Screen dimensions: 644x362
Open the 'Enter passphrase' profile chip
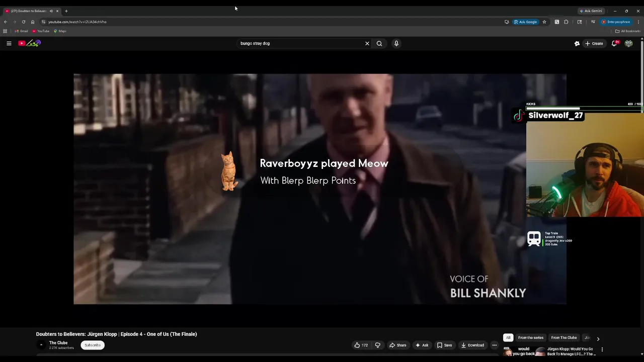(x=616, y=22)
